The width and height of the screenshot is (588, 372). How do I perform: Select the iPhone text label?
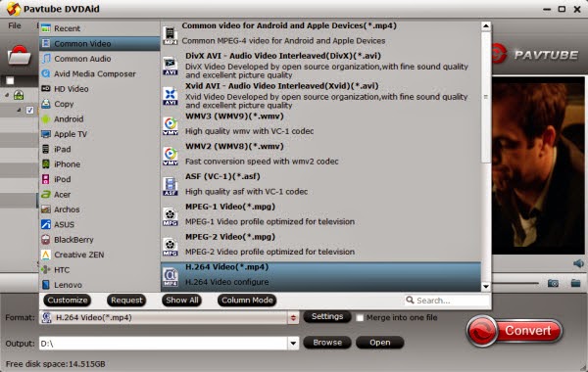tap(67, 164)
